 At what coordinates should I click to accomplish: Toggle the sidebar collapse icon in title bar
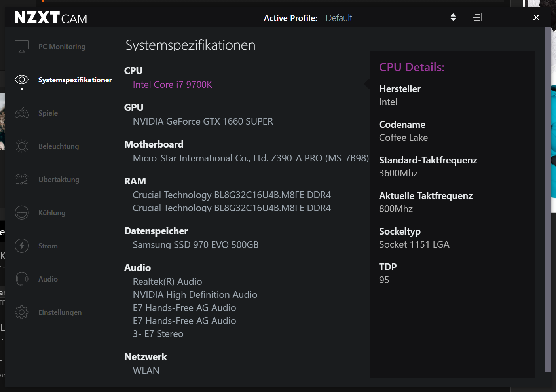coord(478,17)
